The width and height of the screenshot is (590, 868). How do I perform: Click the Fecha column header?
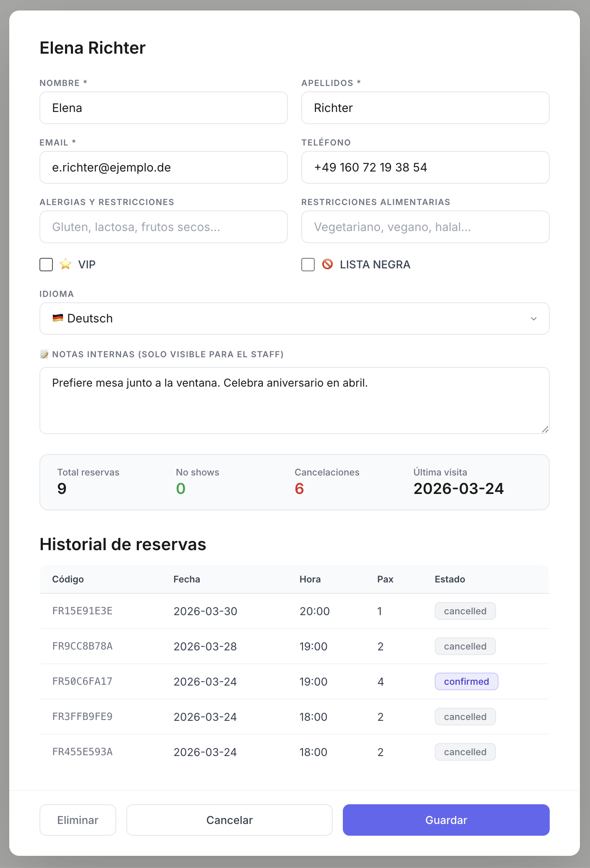pyautogui.click(x=187, y=579)
